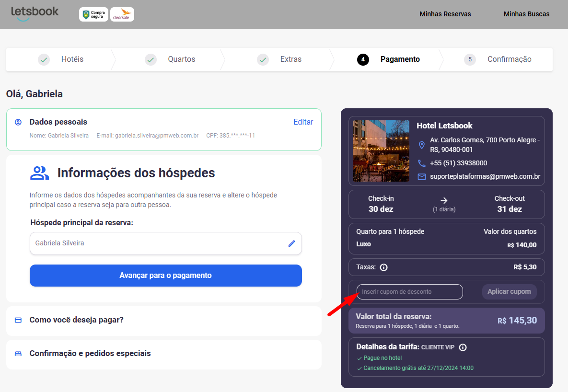This screenshot has width=568, height=392.
Task: Click the Av. Carlos Gomes hotel address
Action: pyautogui.click(x=485, y=145)
